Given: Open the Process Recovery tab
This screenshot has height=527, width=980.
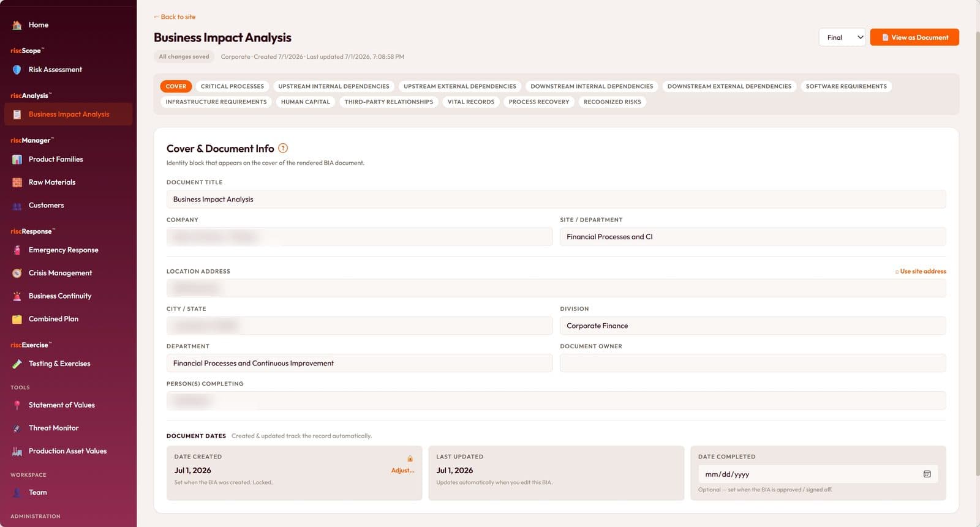Looking at the screenshot, I should (x=539, y=102).
